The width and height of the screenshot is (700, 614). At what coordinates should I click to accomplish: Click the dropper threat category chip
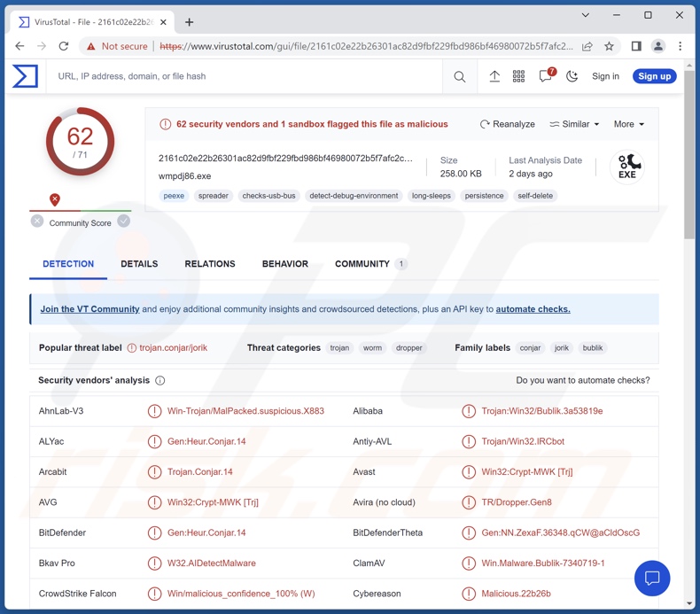click(409, 348)
